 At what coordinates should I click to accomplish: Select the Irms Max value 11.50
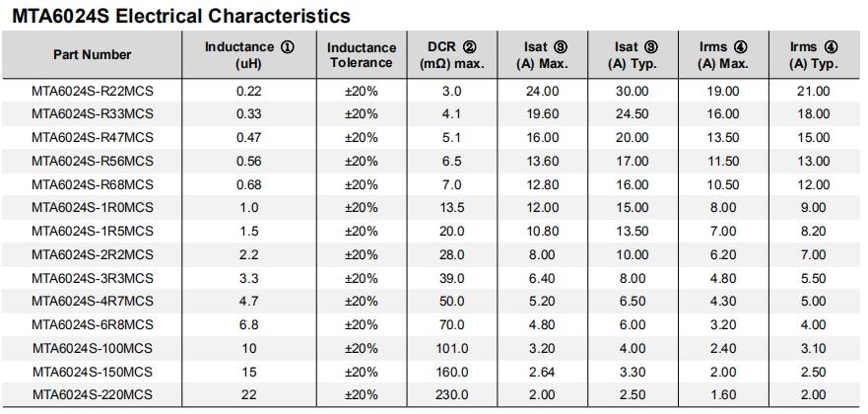723,161
